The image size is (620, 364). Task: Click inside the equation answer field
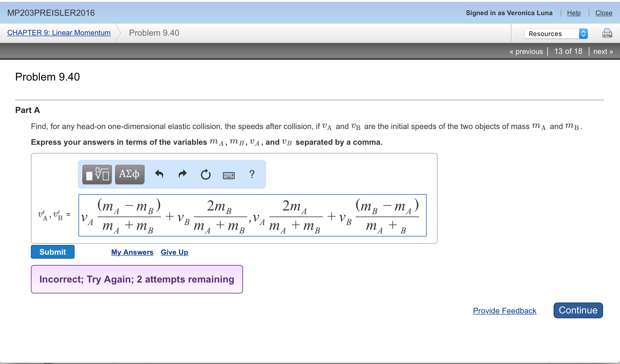pos(252,215)
